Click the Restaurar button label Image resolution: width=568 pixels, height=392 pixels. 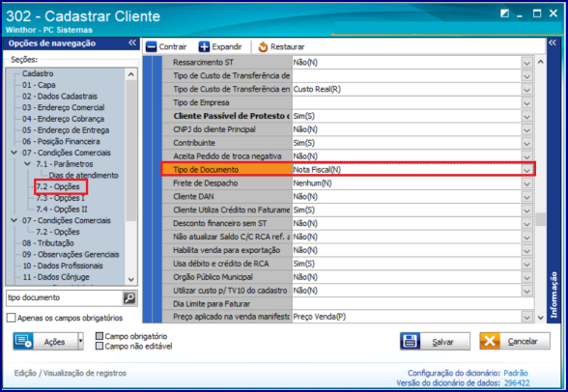pyautogui.click(x=287, y=46)
